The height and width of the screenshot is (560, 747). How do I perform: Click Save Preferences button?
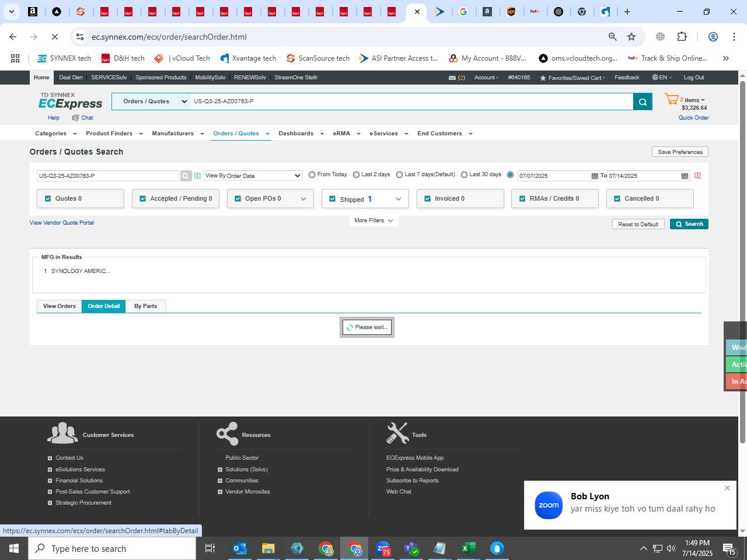[680, 152]
